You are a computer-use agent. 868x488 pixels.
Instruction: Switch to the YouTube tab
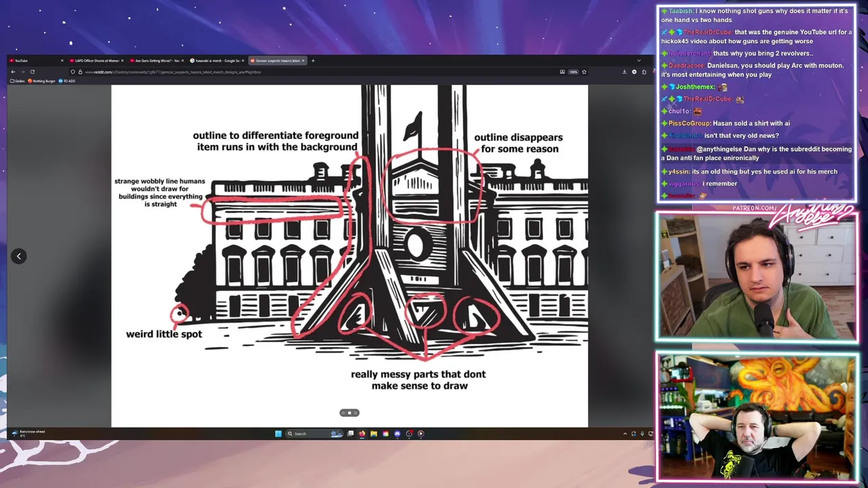(36, 60)
